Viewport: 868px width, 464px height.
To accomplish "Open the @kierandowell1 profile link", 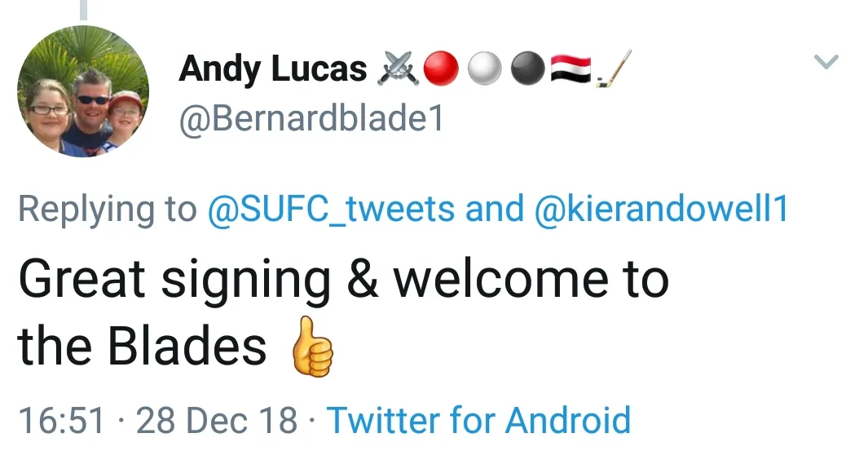I will click(661, 210).
